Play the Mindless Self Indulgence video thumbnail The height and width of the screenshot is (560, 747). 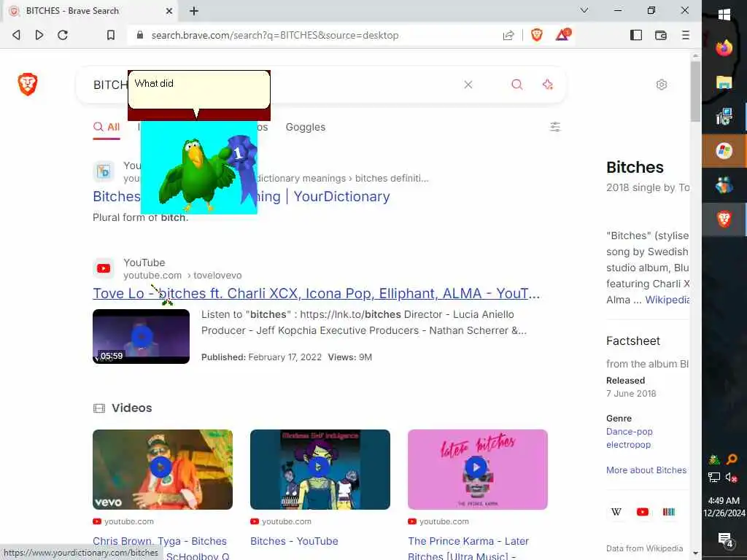pyautogui.click(x=320, y=469)
